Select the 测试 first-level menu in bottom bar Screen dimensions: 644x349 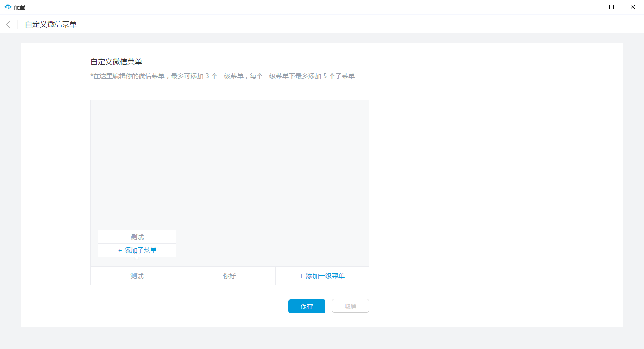coord(137,276)
